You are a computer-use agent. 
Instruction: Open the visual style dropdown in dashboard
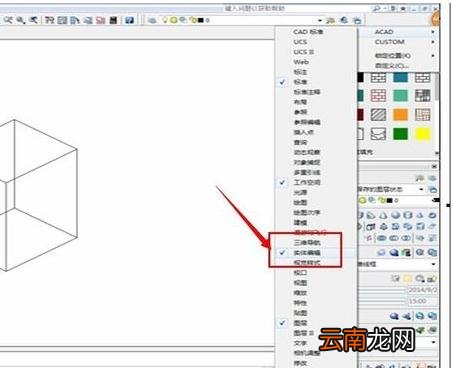tap(433, 264)
